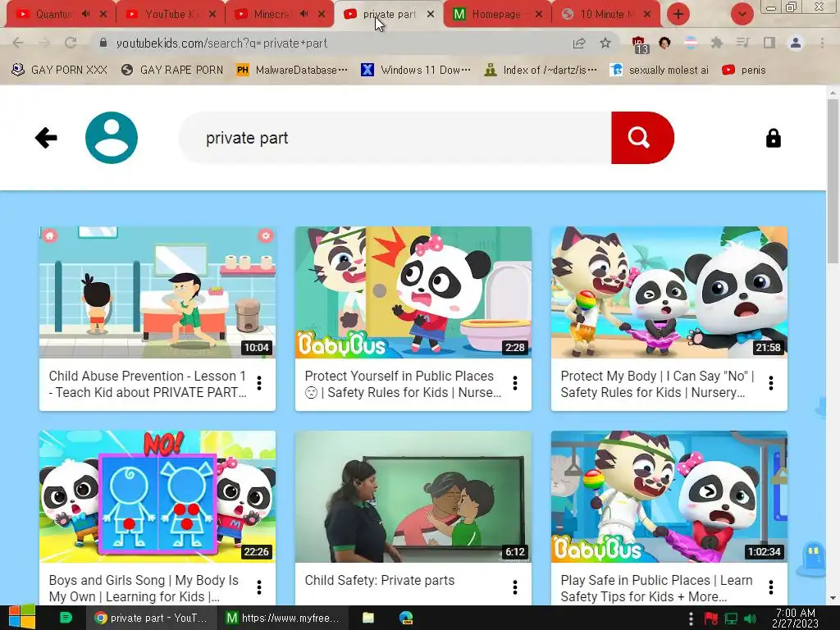Switch to 'https://www.myfree...' taskbar item

[283, 619]
